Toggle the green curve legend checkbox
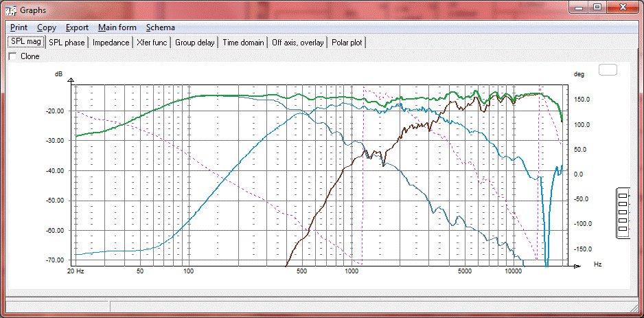The width and height of the screenshot is (644, 318). click(x=623, y=196)
